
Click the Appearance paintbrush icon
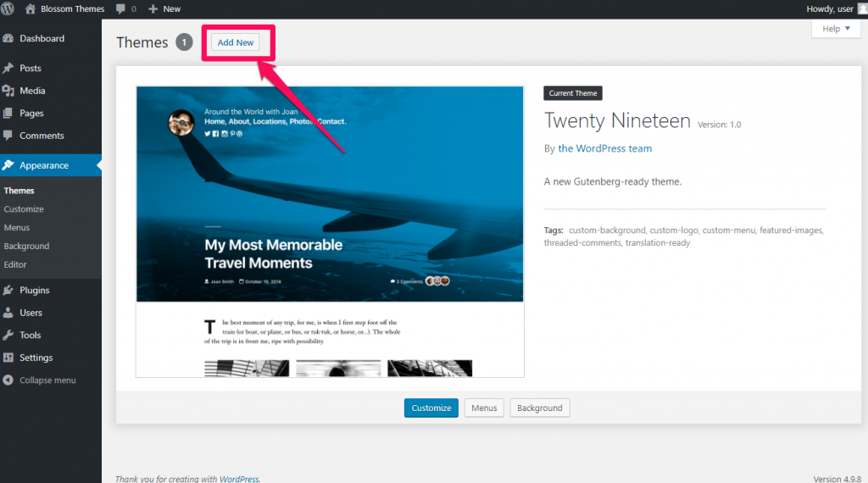pyautogui.click(x=8, y=165)
